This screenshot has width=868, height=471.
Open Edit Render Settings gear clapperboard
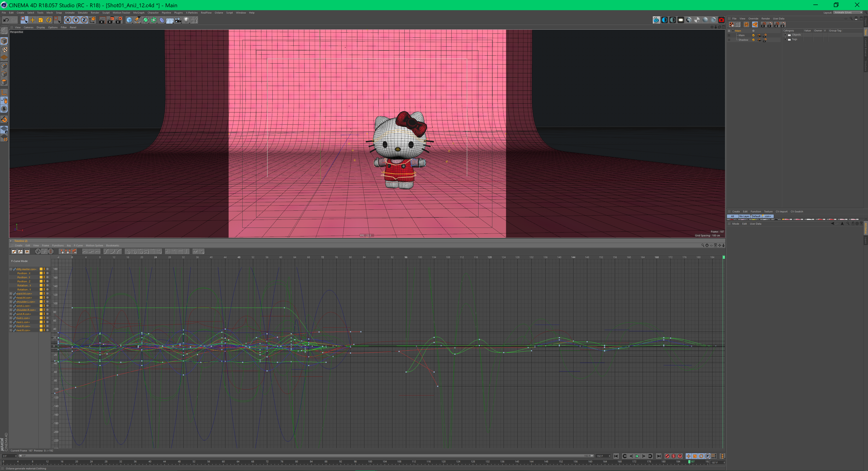coord(119,20)
